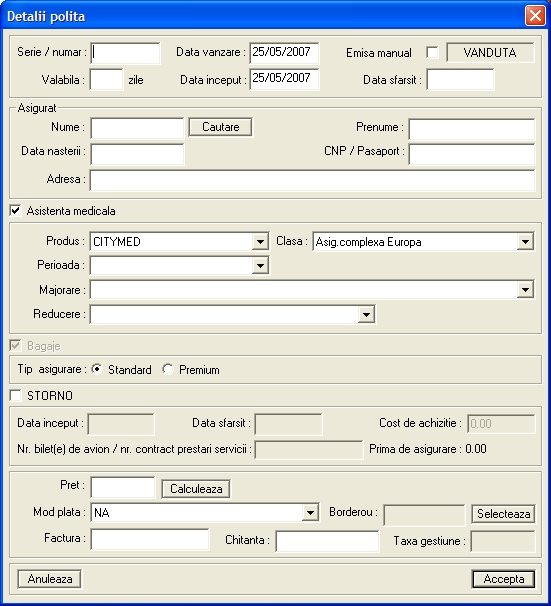Click the Calculeaza button
Viewport: 551px width, 606px height.
tap(196, 489)
